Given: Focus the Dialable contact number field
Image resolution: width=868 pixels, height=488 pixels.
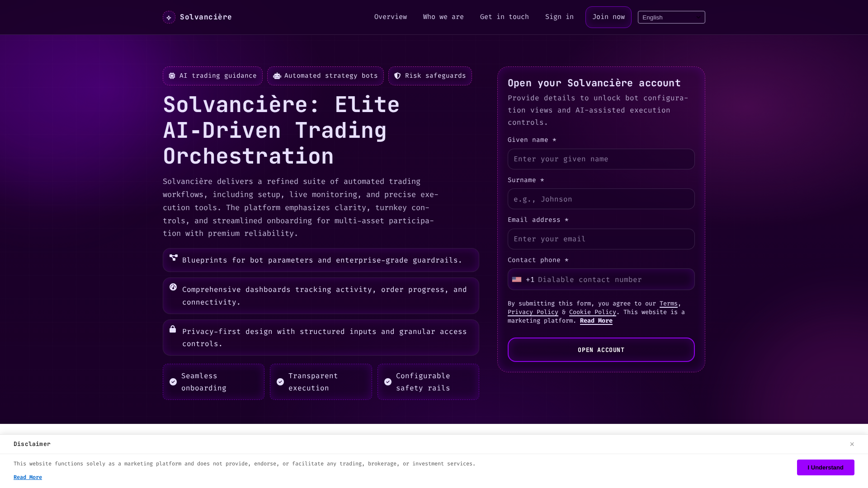Looking at the screenshot, I should (615, 280).
